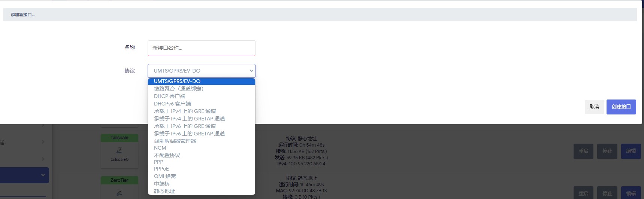Stop the ZeroTier interface with 停止
Image resolution: width=644 pixels, height=199 pixels.
(607, 193)
